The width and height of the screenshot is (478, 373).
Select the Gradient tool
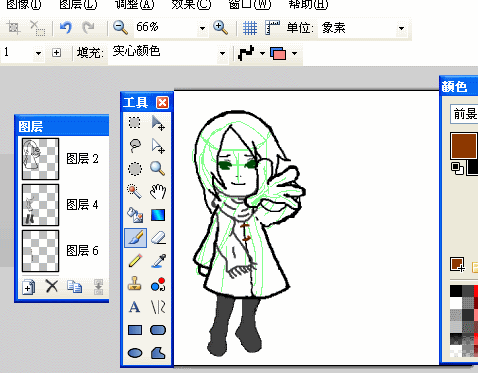pyautogui.click(x=158, y=215)
